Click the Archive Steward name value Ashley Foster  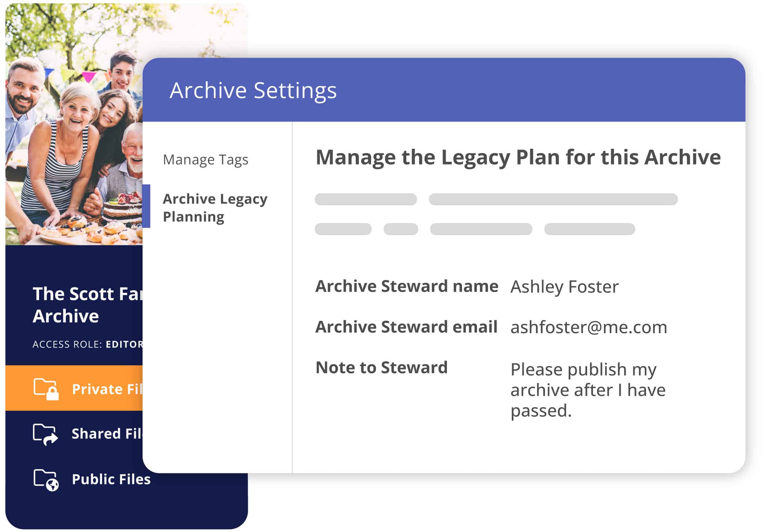(564, 287)
